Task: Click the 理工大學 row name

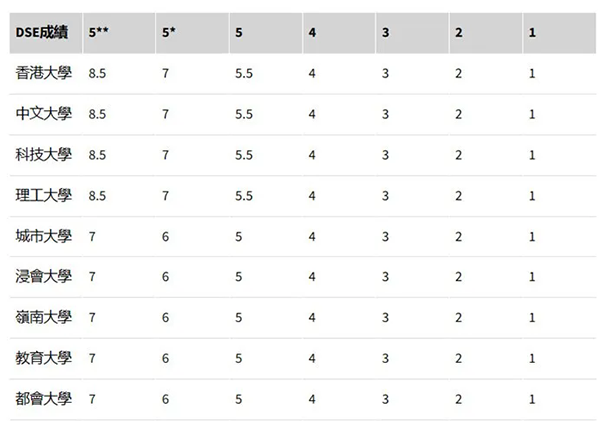Action: click(43, 196)
